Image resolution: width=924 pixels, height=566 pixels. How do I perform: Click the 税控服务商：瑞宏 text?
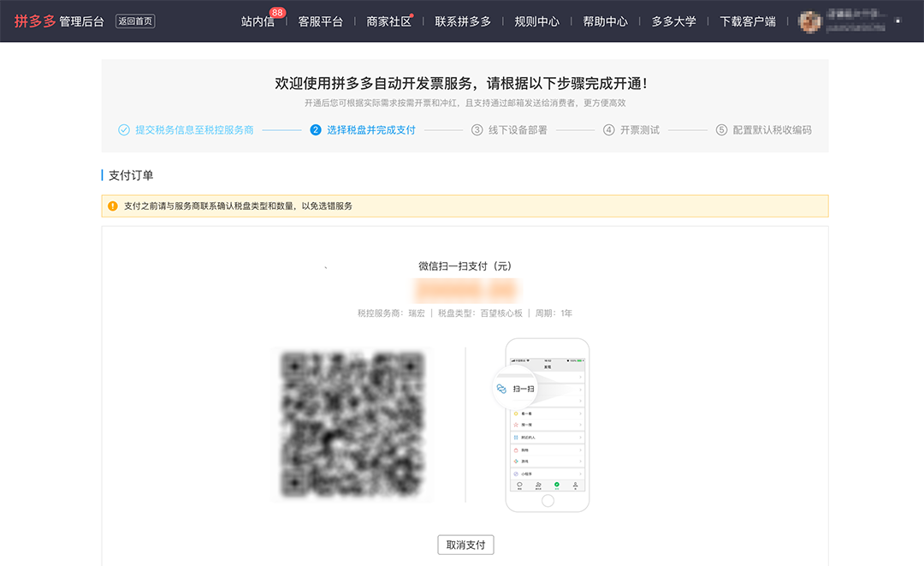tap(391, 313)
